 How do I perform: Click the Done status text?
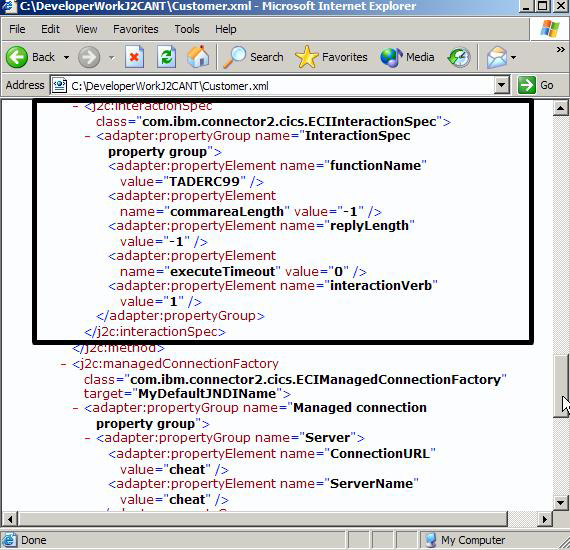[33, 540]
